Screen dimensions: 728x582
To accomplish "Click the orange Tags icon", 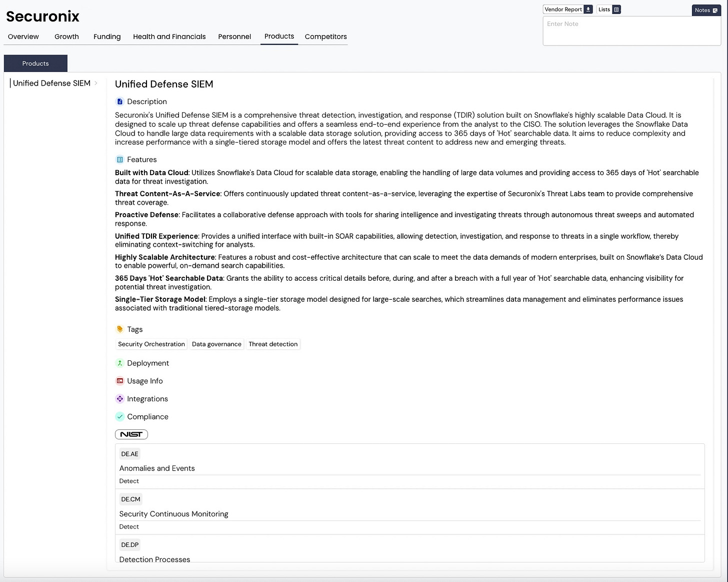I will point(120,329).
